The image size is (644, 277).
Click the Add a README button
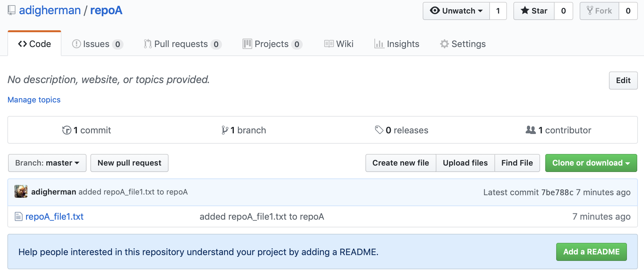click(x=591, y=252)
